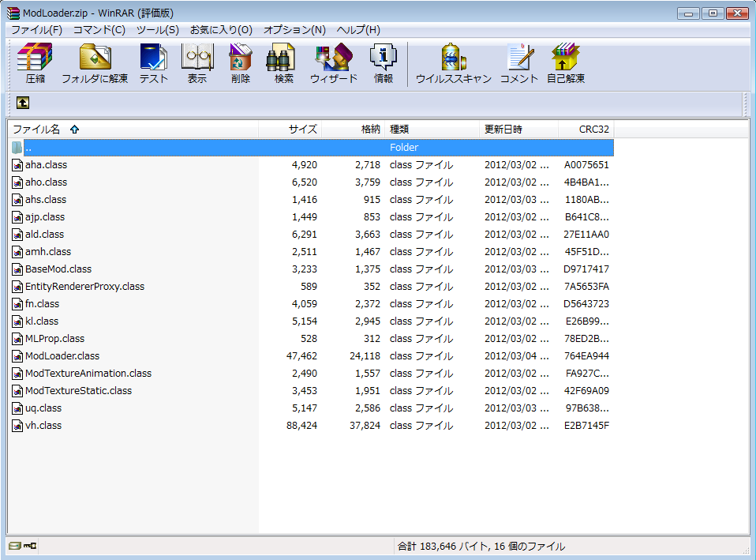Click the 圧縮 (Add/Compress) toolbar icon
The height and width of the screenshot is (560, 756).
[x=35, y=63]
